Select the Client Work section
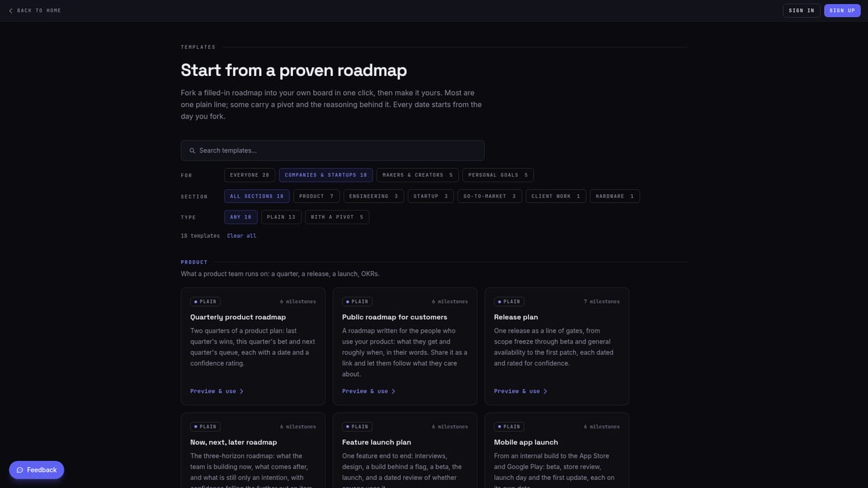 (556, 196)
